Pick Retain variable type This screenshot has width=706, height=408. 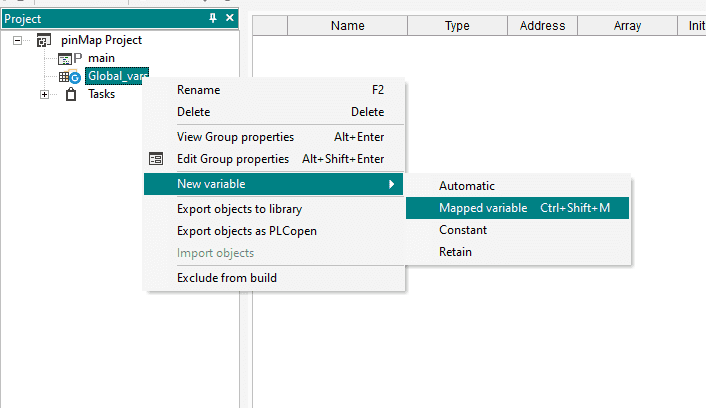(x=455, y=252)
